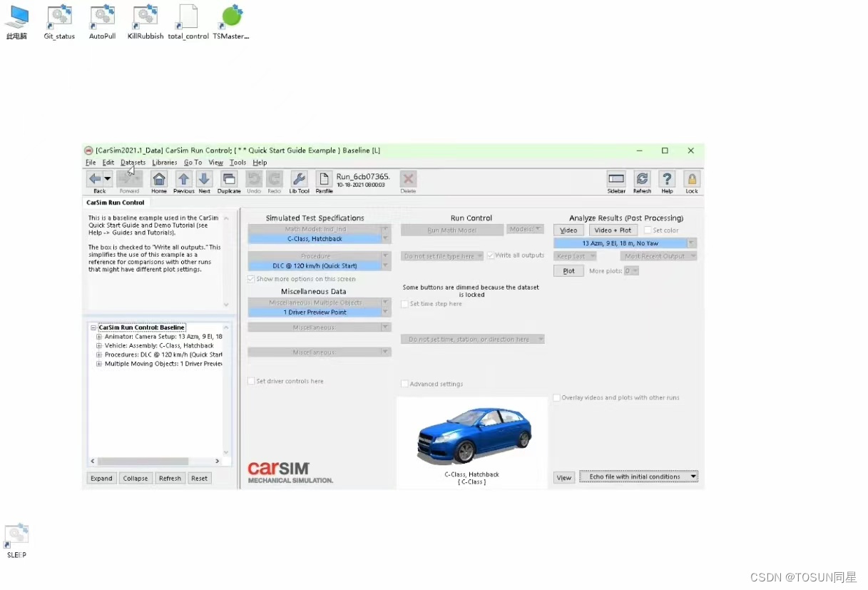The image size is (868, 590).
Task: Open the Datasets menu
Action: [133, 163]
